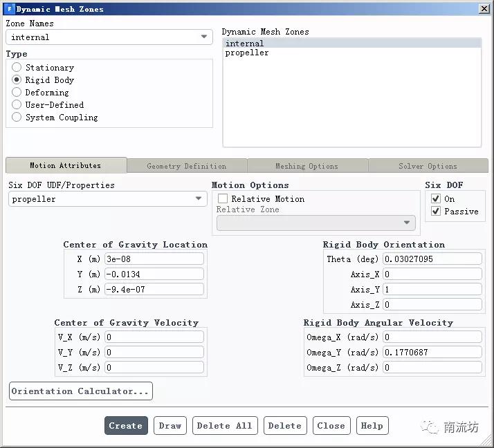Click the Center of Gravity Y field
494x448 pixels.
pos(154,274)
